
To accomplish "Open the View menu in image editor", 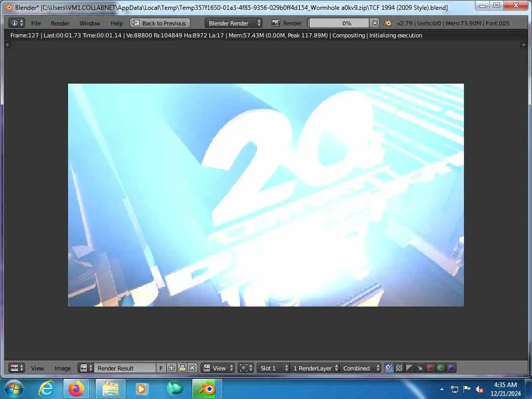I will 37,368.
